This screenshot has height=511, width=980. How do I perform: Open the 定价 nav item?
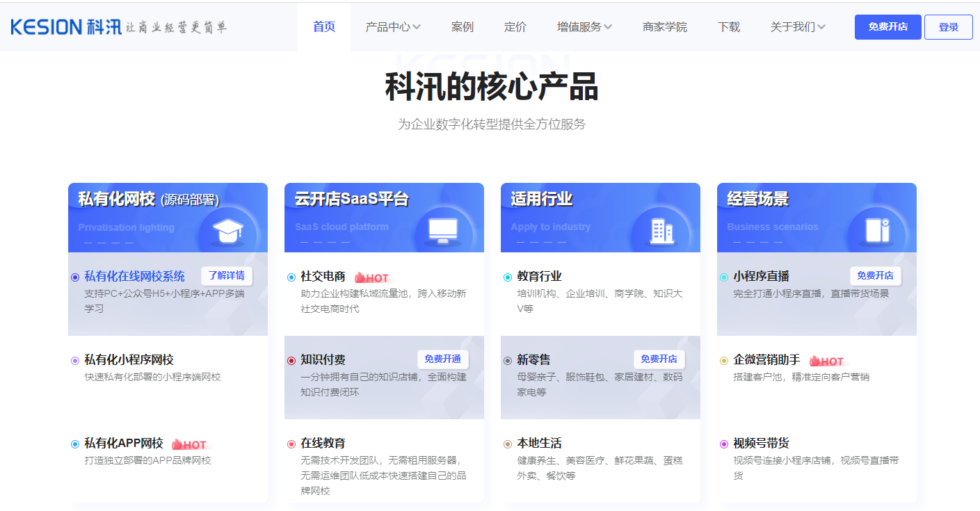pyautogui.click(x=515, y=27)
